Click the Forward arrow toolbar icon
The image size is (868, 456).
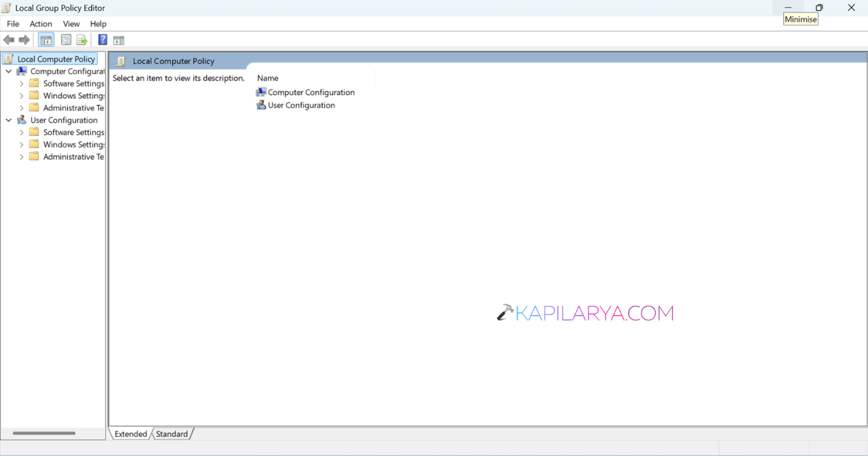tap(24, 40)
